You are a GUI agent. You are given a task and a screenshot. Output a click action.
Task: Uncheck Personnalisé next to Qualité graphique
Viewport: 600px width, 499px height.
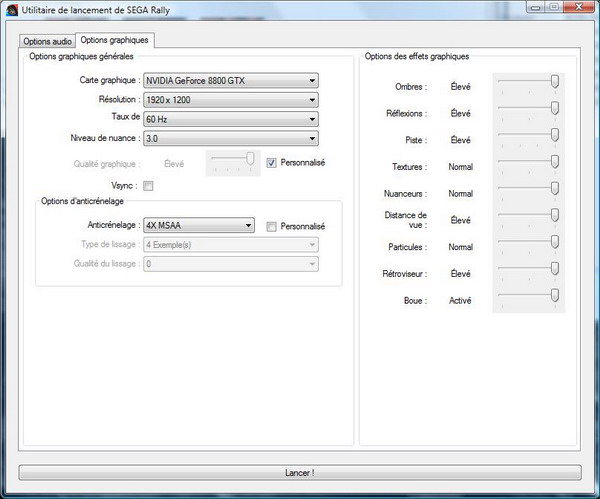272,163
